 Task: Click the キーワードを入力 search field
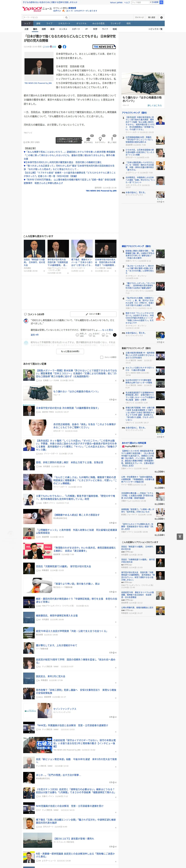44,17
